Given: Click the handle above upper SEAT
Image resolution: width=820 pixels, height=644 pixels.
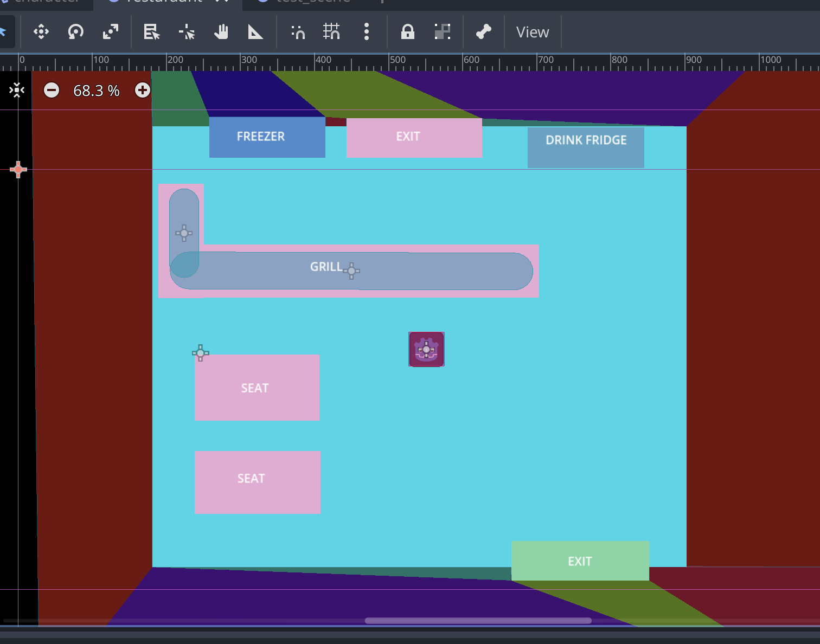Looking at the screenshot, I should [200, 353].
